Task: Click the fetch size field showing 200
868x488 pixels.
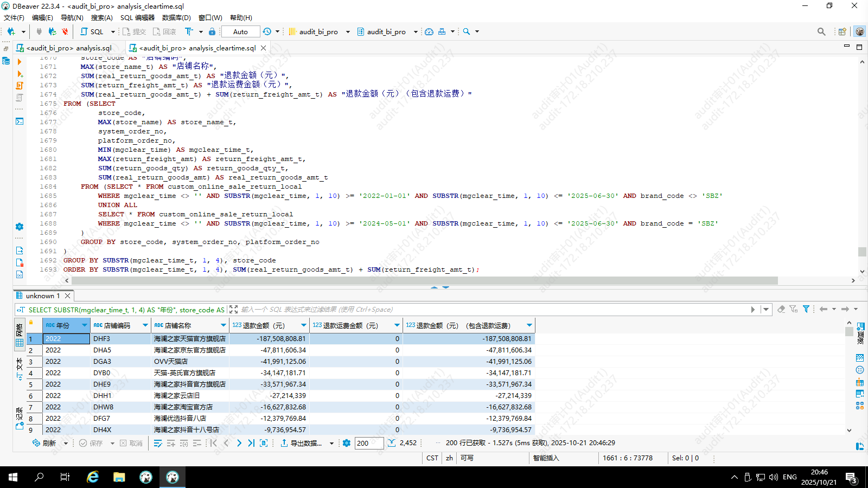Action: click(369, 443)
